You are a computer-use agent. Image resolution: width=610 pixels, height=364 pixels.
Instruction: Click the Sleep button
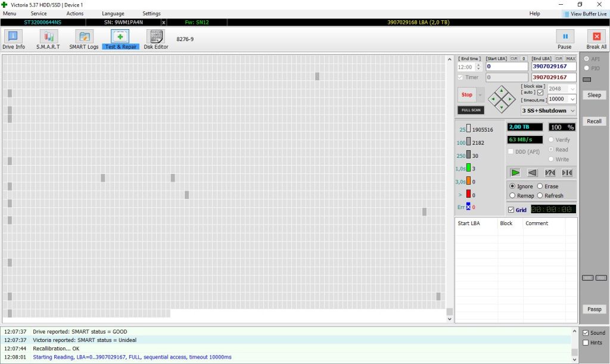click(594, 95)
